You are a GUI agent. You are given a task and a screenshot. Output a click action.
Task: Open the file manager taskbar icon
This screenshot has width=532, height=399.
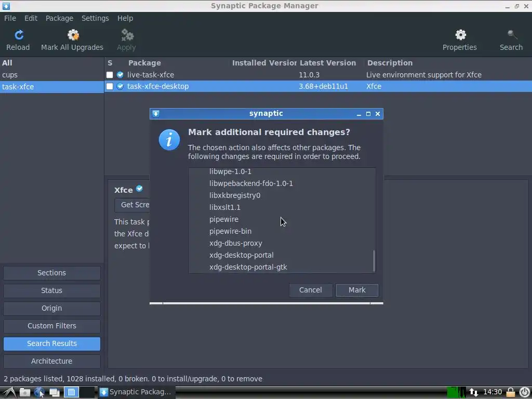tap(25, 392)
